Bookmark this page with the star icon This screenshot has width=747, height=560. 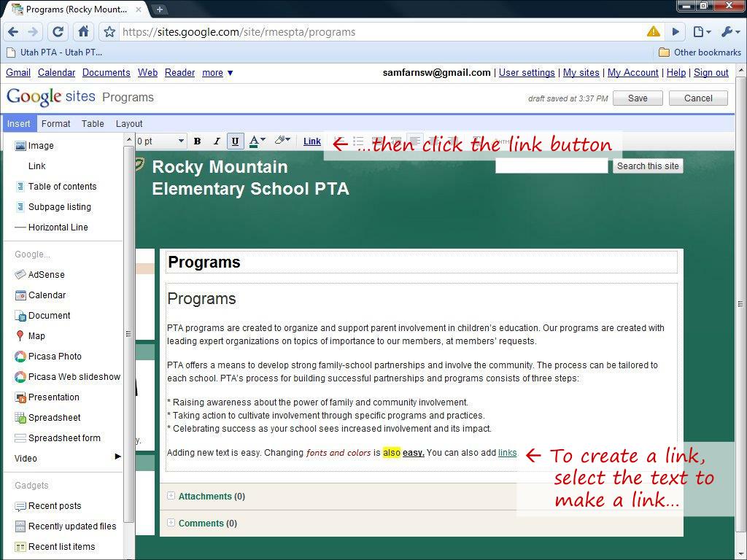109,32
